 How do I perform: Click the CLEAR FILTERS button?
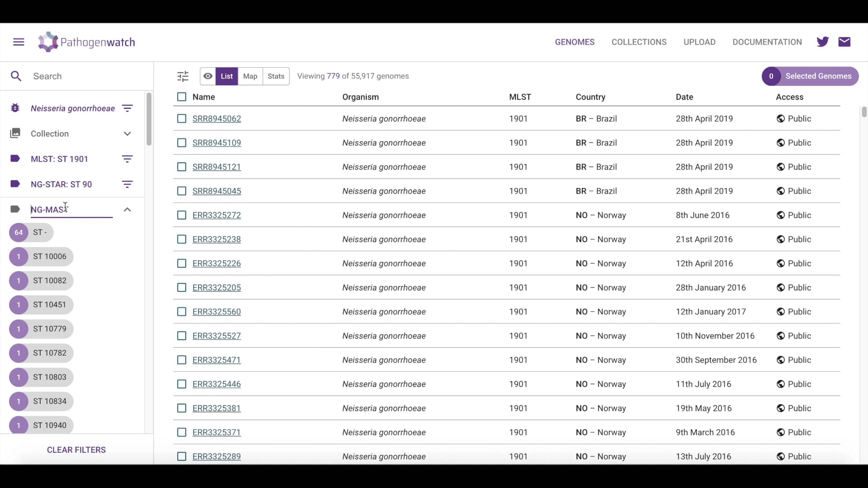tap(77, 450)
